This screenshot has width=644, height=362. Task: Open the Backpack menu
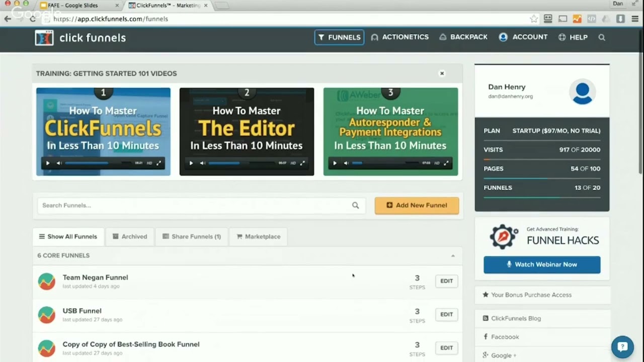click(463, 37)
